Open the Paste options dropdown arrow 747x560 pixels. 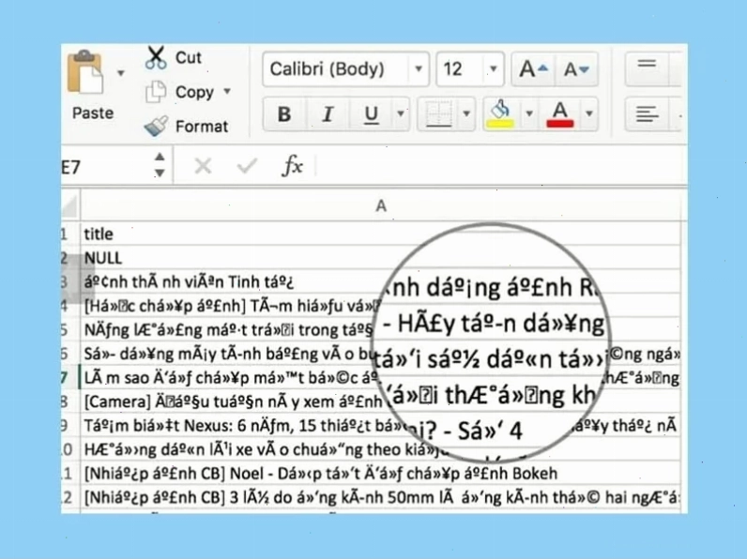click(x=121, y=73)
